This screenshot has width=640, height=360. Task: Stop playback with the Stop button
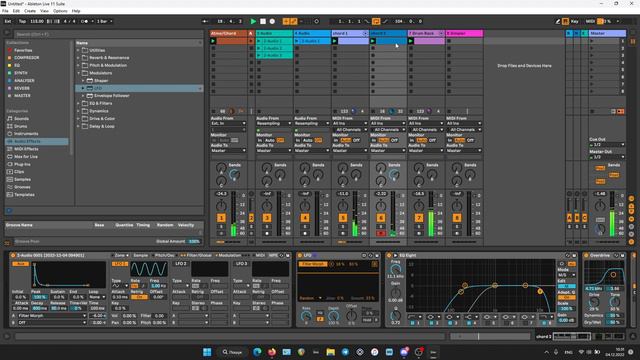pyautogui.click(x=263, y=21)
